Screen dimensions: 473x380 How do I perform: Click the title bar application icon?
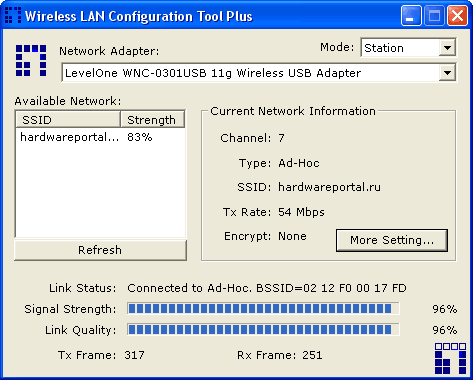[13, 15]
